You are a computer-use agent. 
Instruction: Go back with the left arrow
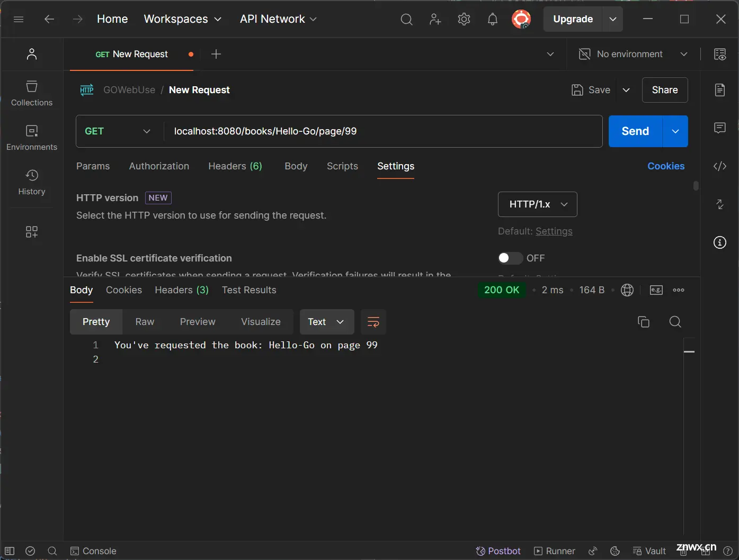(49, 19)
